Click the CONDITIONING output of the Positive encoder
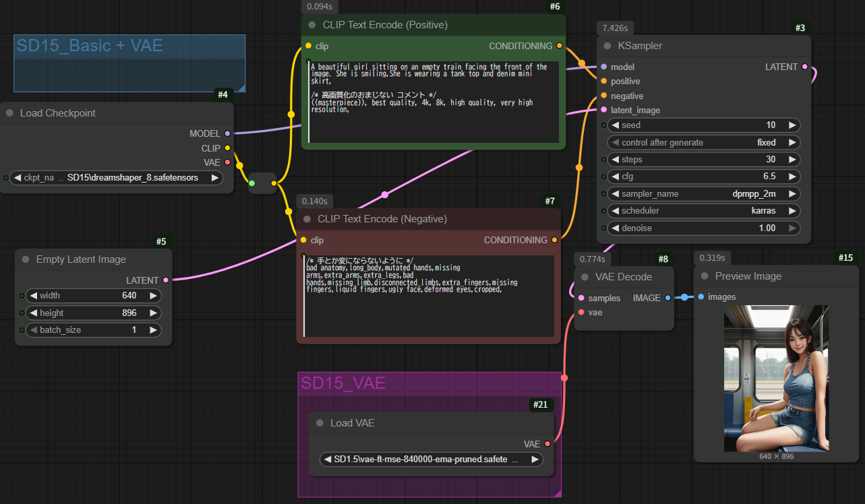865x504 pixels. [559, 46]
